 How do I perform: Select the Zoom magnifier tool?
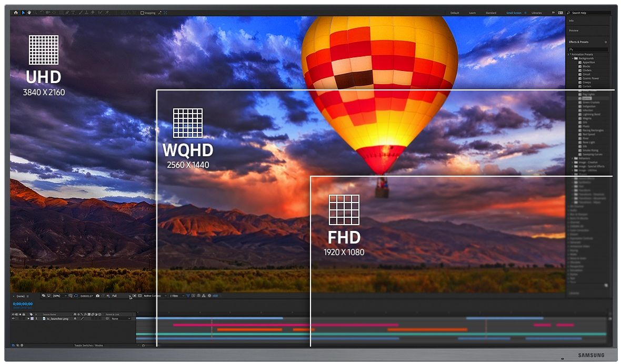point(35,13)
